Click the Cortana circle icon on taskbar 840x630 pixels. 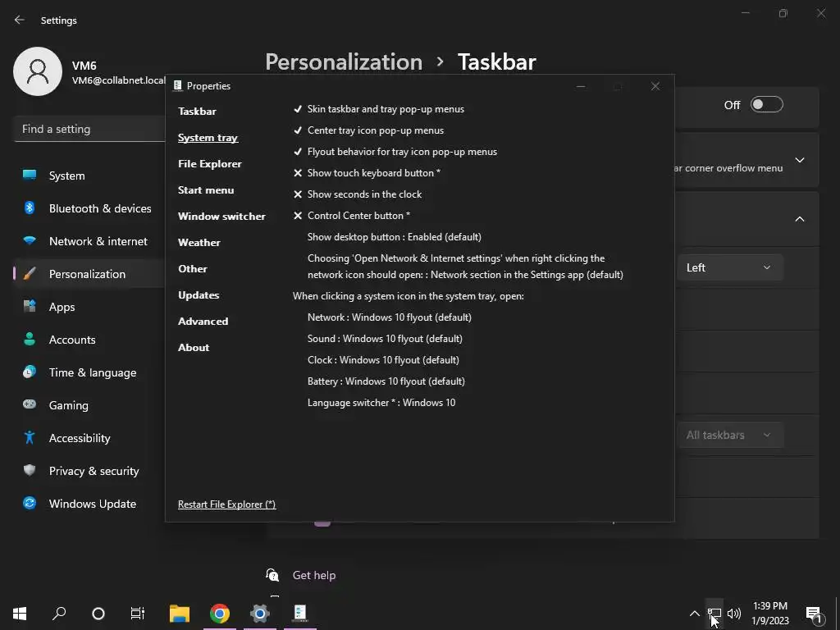pyautogui.click(x=98, y=614)
